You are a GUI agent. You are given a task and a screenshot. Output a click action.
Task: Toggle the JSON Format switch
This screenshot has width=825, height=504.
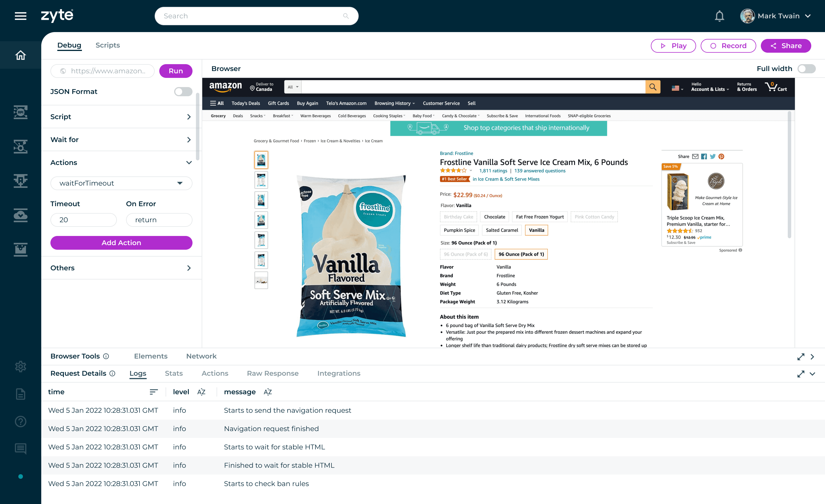(x=183, y=92)
